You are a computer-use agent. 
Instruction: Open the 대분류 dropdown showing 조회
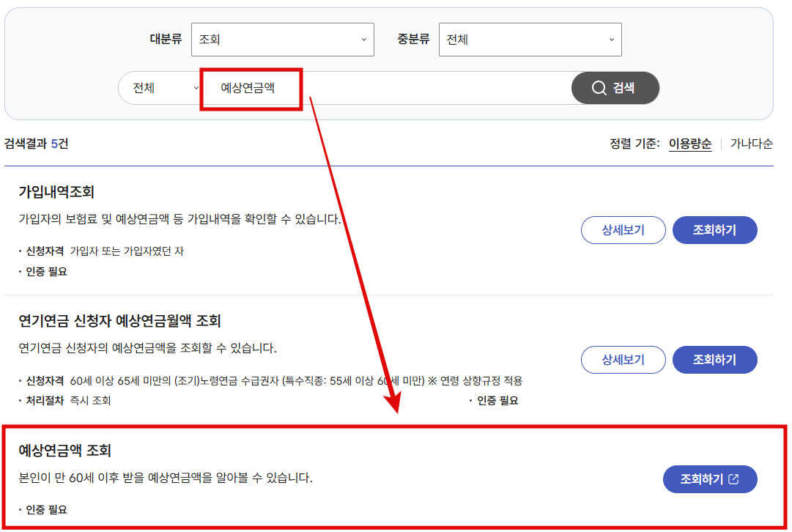tap(282, 39)
